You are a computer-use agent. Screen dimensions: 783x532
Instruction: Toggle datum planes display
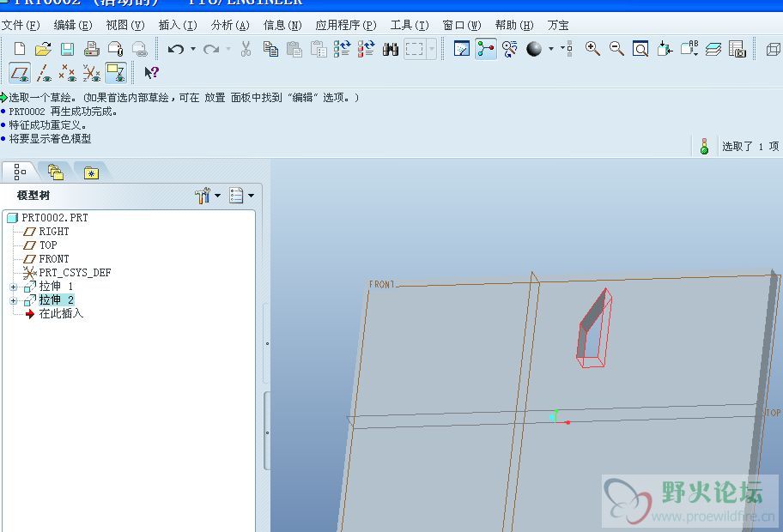[x=20, y=73]
